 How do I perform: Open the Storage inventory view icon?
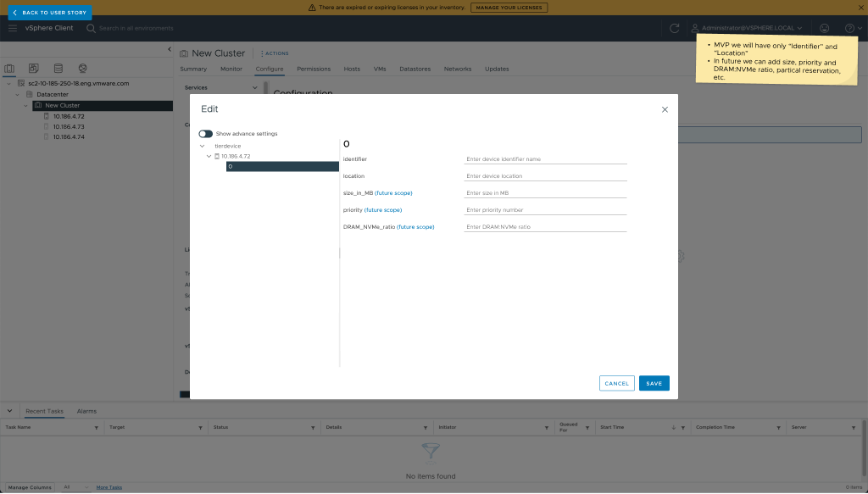tap(58, 68)
